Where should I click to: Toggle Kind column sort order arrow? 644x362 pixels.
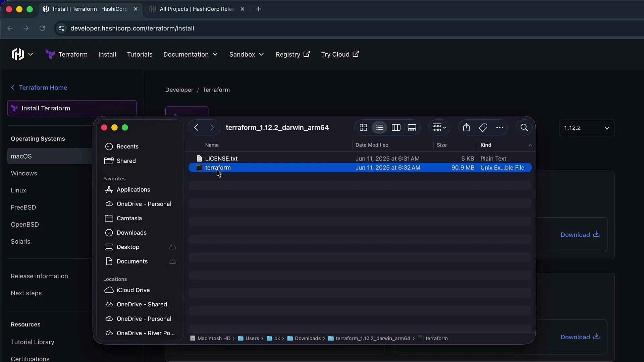coord(530,145)
